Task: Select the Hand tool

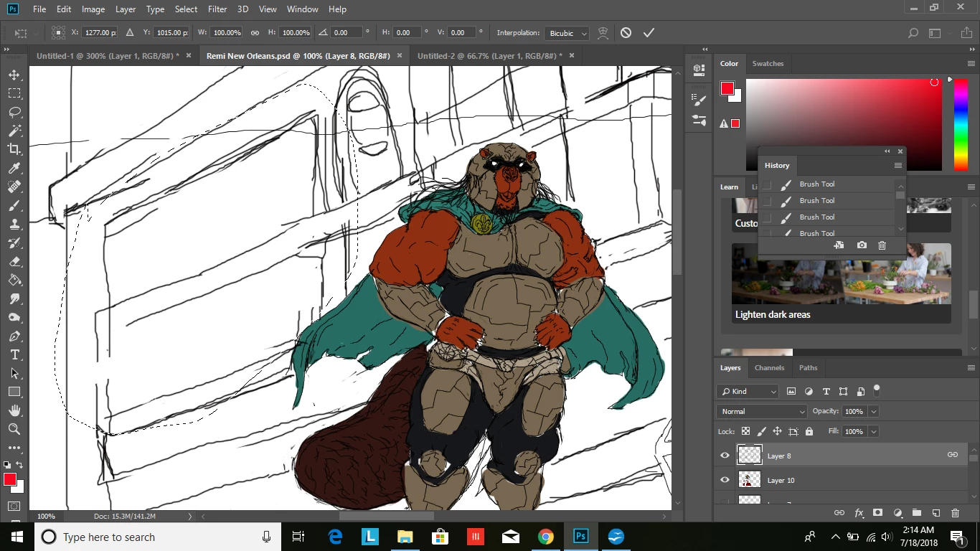Action: click(x=14, y=410)
